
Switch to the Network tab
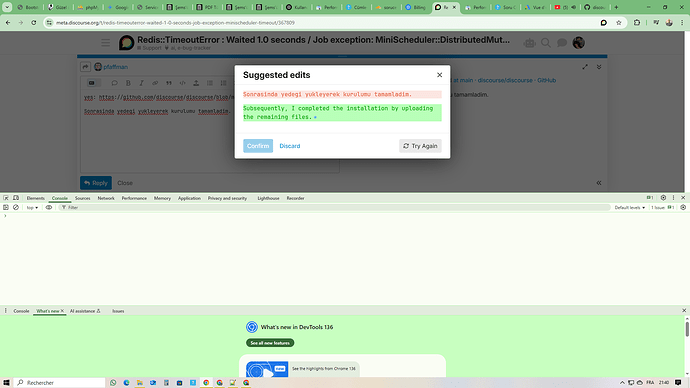click(106, 198)
